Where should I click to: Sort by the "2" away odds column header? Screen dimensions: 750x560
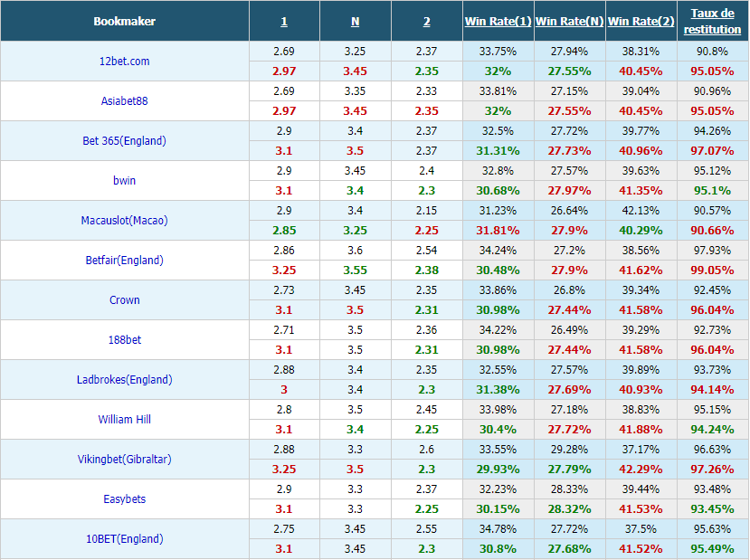(427, 22)
